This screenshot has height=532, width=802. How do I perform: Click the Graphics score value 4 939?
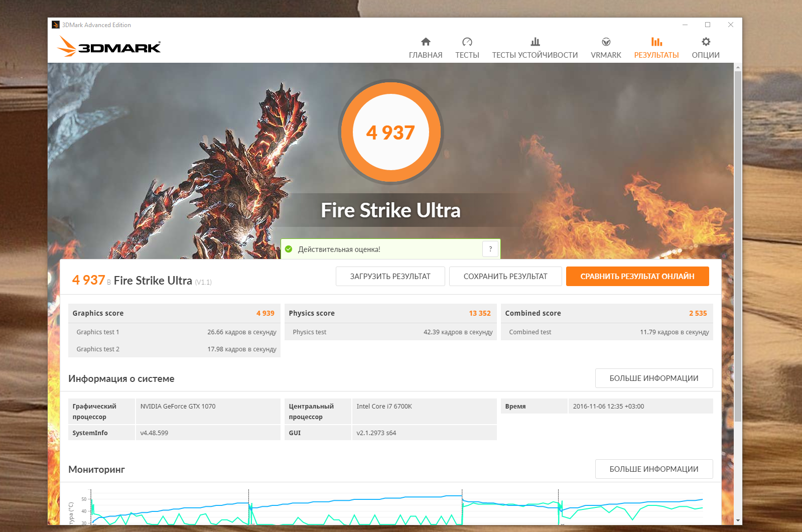click(265, 313)
